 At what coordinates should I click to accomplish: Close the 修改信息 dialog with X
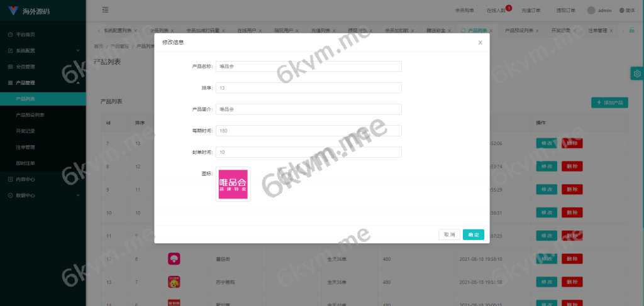(x=480, y=42)
